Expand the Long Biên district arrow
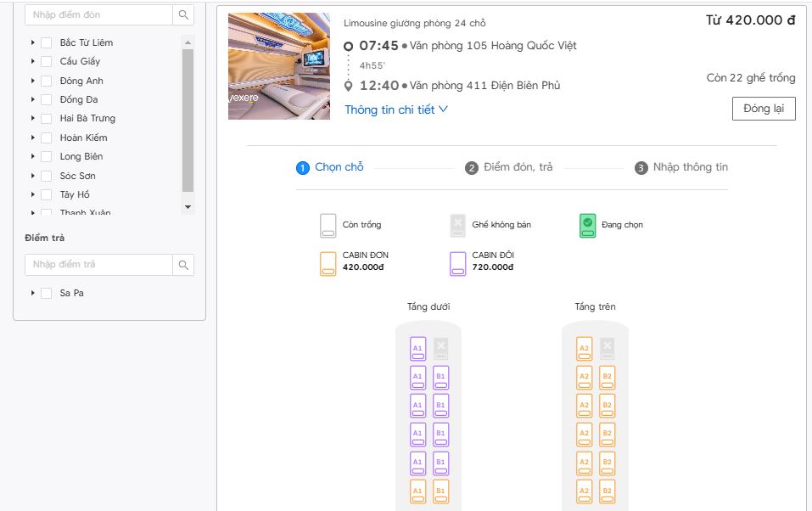Viewport: 812px width, 511px height. click(x=33, y=157)
